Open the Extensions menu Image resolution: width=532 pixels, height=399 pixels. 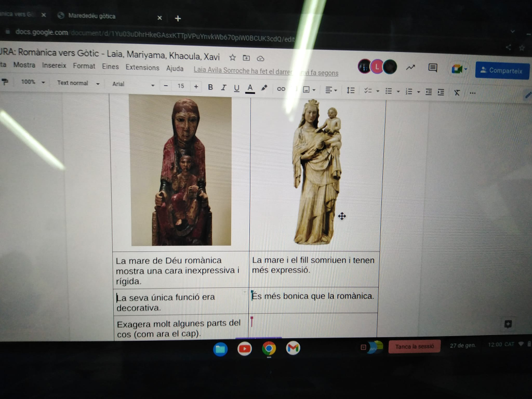pyautogui.click(x=142, y=68)
